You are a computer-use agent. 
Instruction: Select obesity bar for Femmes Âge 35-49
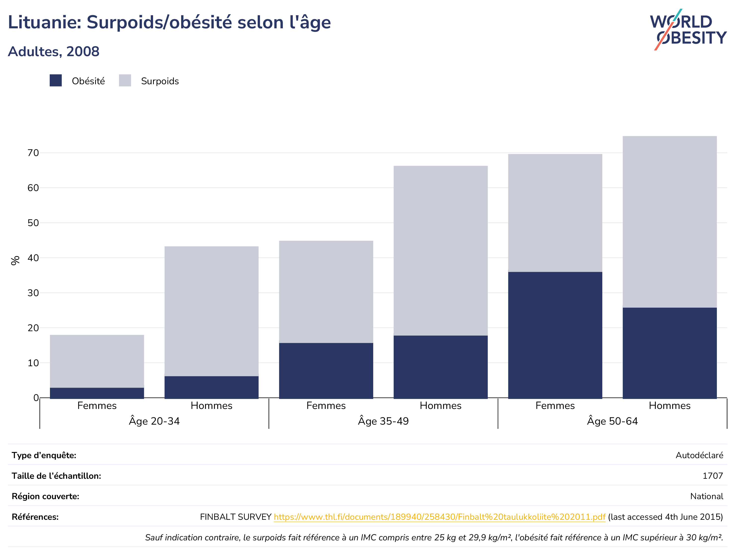tap(326, 371)
